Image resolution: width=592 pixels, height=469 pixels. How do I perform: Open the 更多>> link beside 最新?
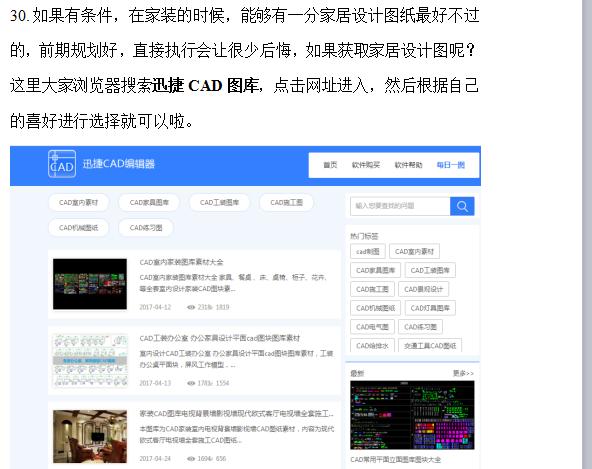[463, 373]
